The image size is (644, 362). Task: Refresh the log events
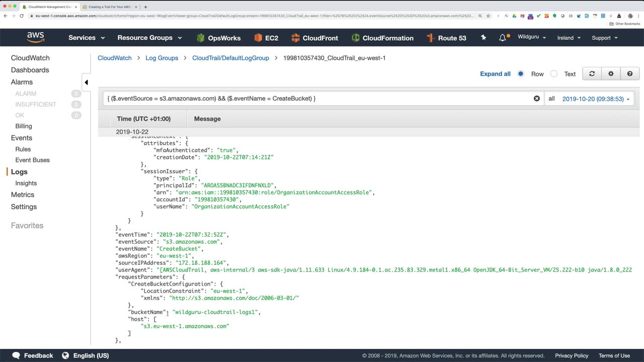pos(592,74)
